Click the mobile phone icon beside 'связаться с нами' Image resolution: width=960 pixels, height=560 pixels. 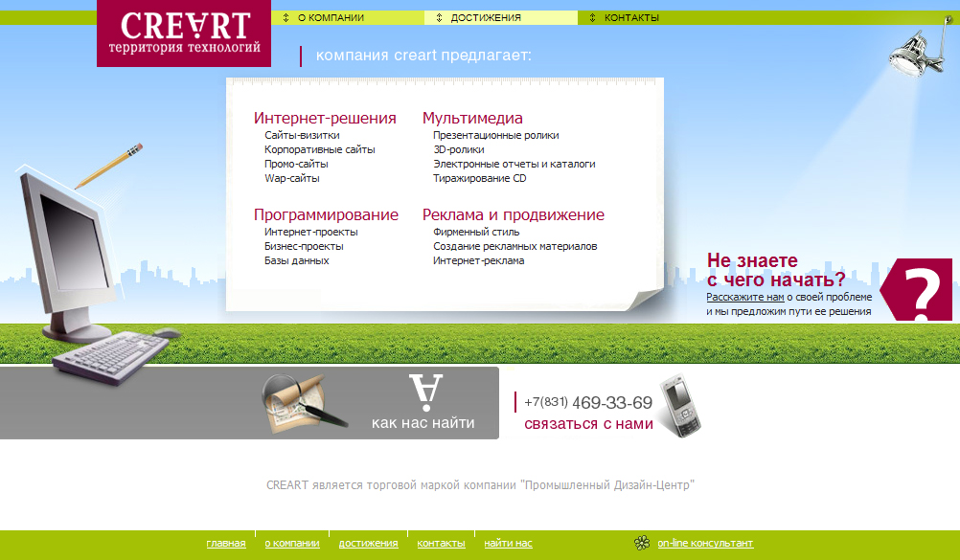point(681,409)
